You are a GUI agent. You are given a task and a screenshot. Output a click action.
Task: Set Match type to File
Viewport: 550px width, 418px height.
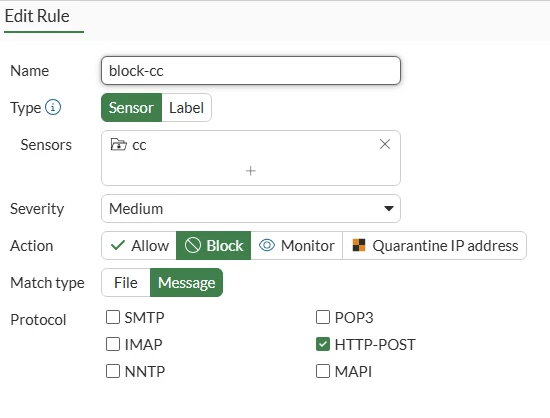point(126,283)
